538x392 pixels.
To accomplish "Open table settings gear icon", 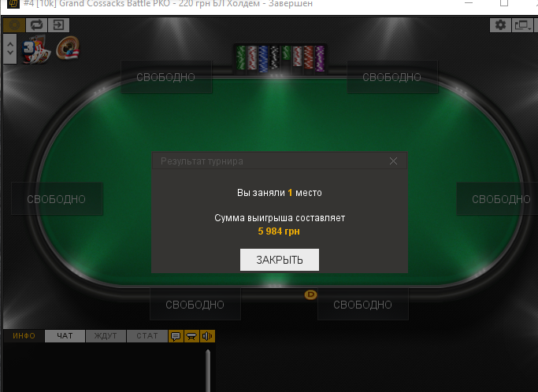I will tap(500, 25).
